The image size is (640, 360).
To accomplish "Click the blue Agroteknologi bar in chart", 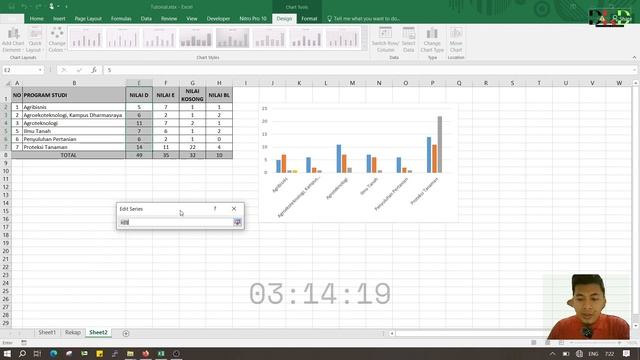I will [339, 158].
